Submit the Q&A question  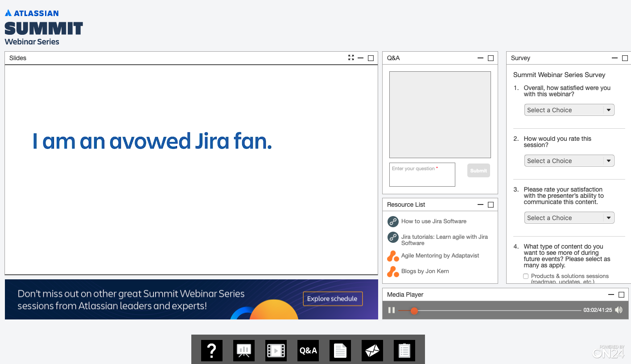coord(478,171)
